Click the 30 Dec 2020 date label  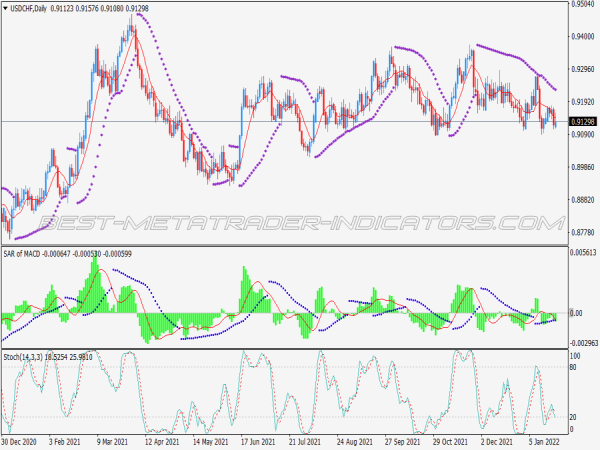click(19, 442)
